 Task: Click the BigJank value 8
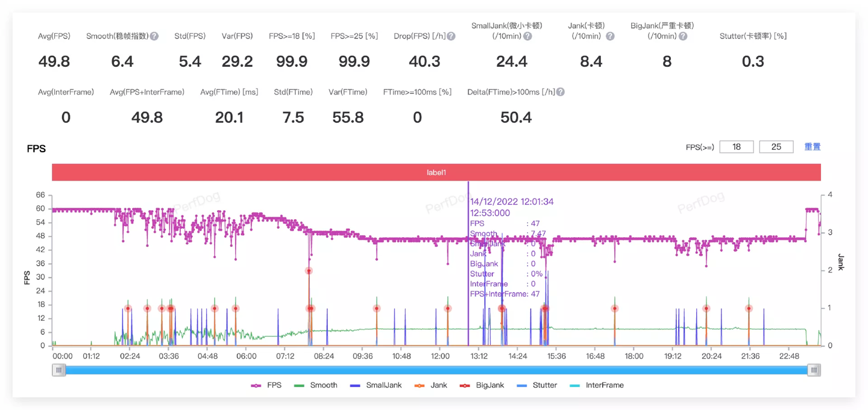pyautogui.click(x=667, y=61)
